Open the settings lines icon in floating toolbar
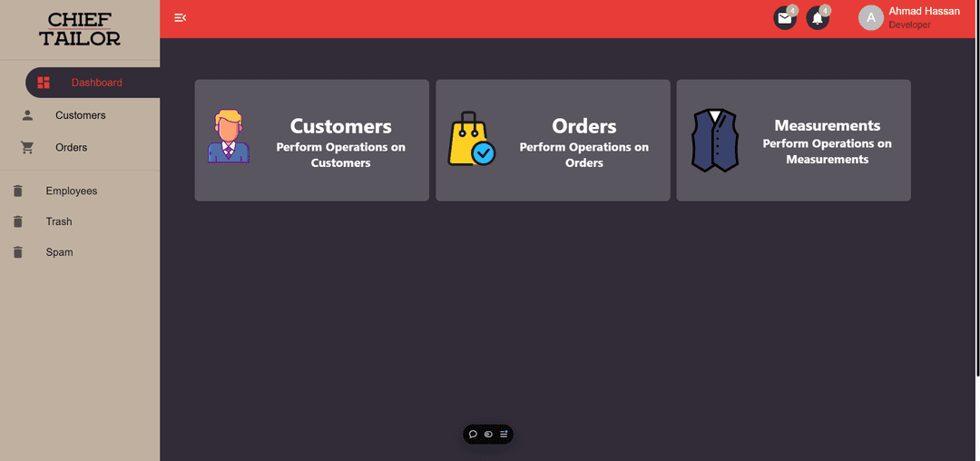 pos(504,434)
